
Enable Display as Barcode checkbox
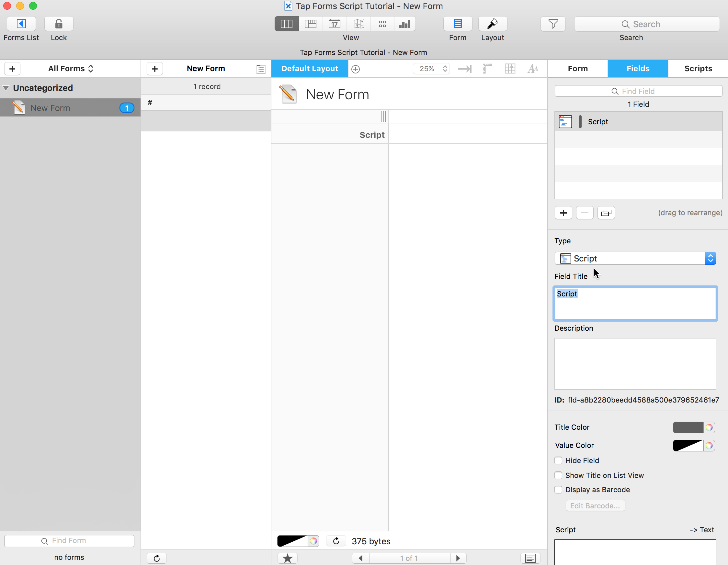558,490
